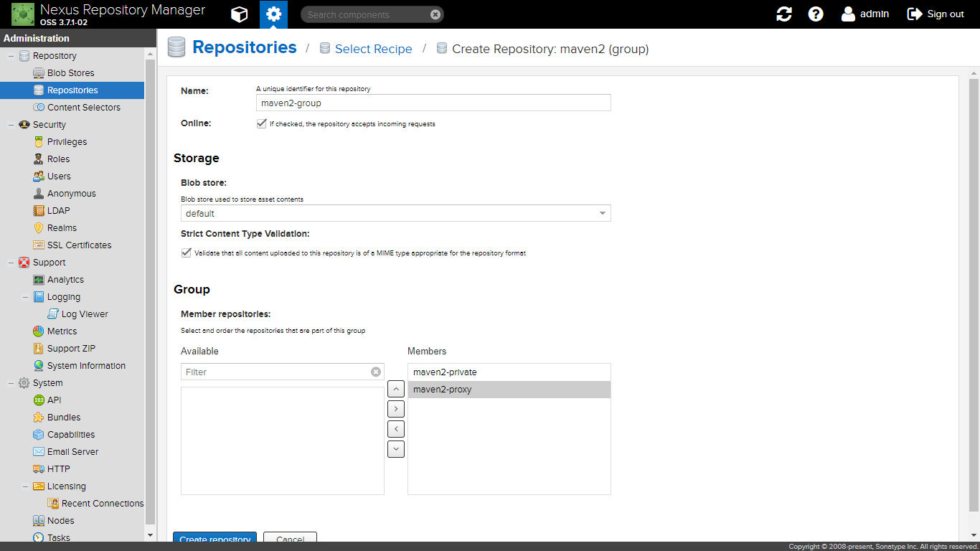Collapse the Licensing tree node
980x551 pixels.
tap(25, 486)
